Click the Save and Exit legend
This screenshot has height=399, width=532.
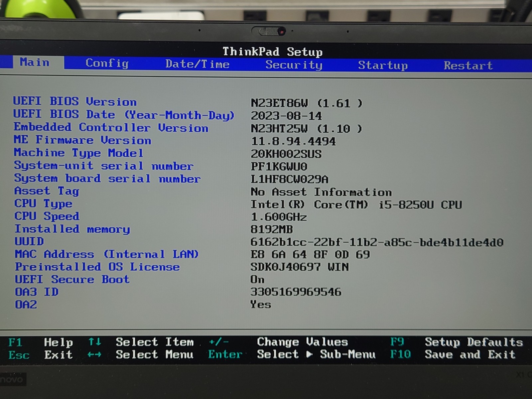pos(470,354)
